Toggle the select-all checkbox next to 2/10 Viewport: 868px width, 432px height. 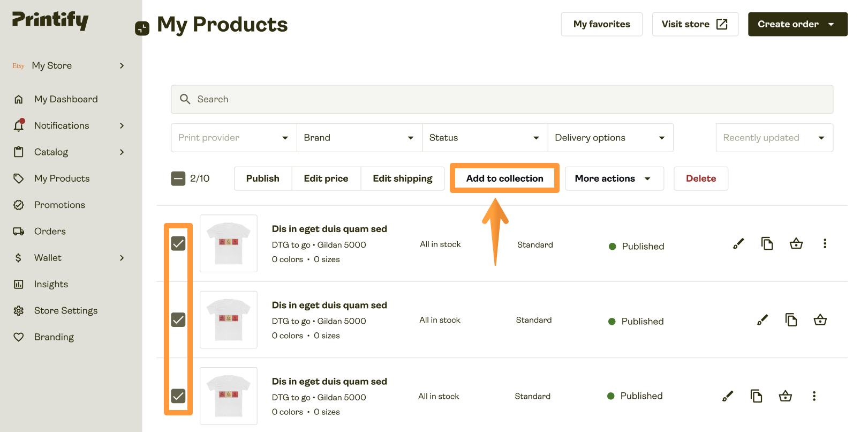tap(178, 178)
